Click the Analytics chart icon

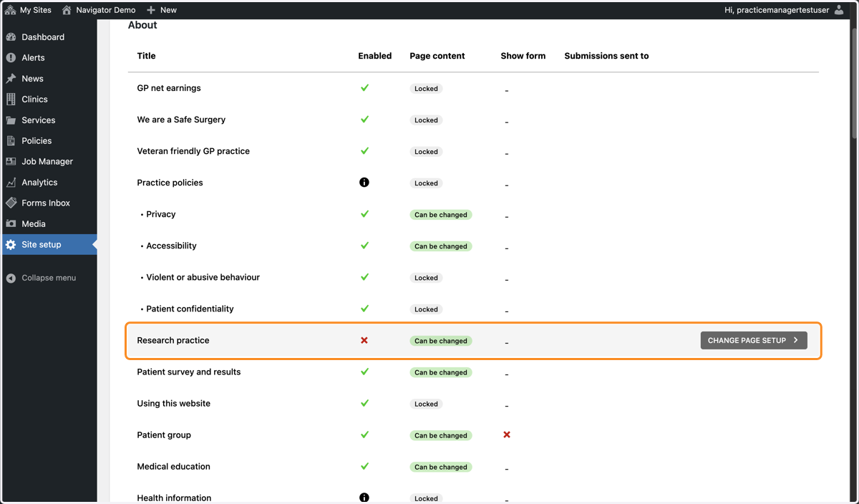(x=11, y=183)
